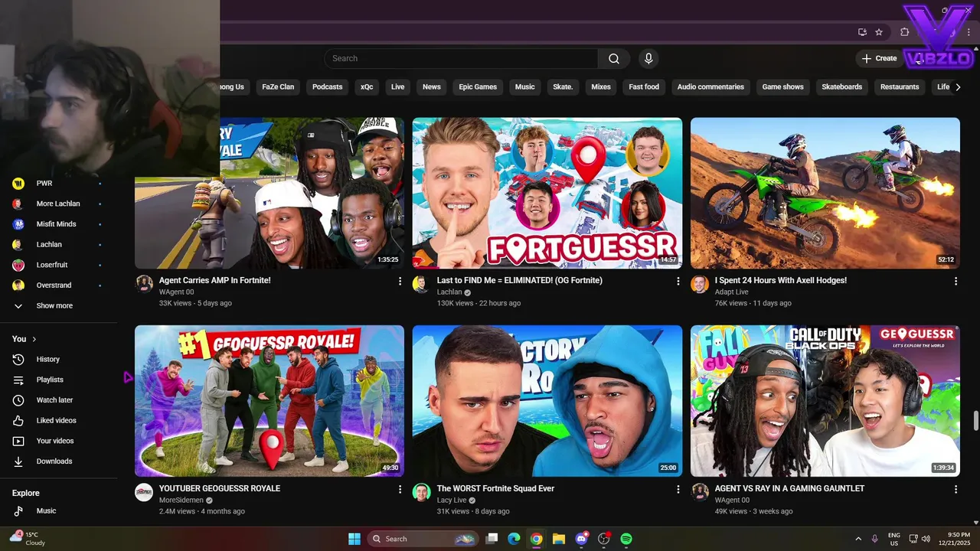The height and width of the screenshot is (551, 980).
Task: Click avatar beside Agent VS Ray video
Action: [x=700, y=492]
